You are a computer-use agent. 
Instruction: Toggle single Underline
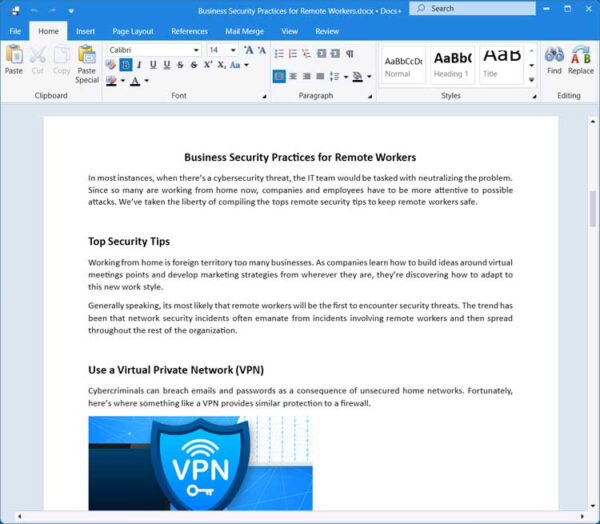pos(153,65)
